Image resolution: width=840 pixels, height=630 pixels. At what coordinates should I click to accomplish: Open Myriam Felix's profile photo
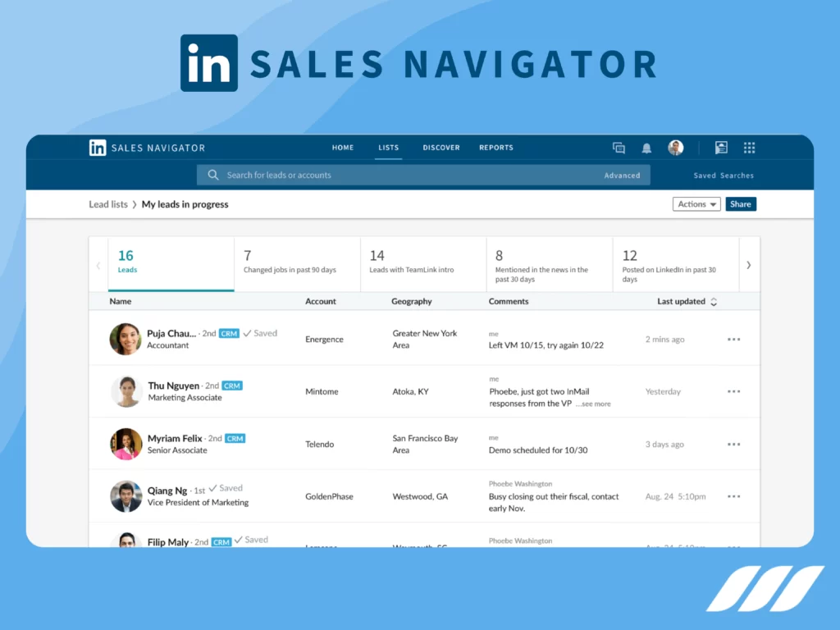click(x=126, y=444)
